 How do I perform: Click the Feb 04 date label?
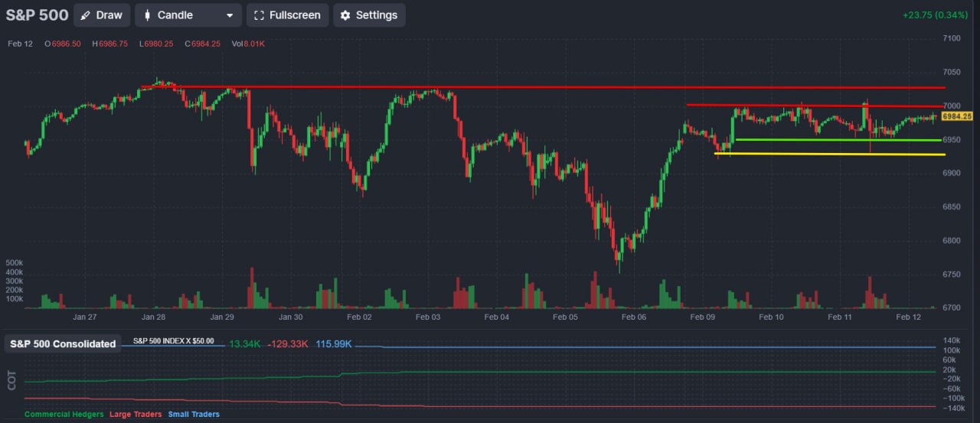pyautogui.click(x=496, y=317)
